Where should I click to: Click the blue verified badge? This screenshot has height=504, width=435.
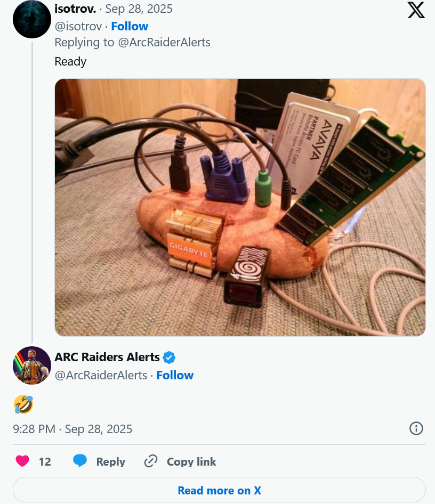pos(170,357)
